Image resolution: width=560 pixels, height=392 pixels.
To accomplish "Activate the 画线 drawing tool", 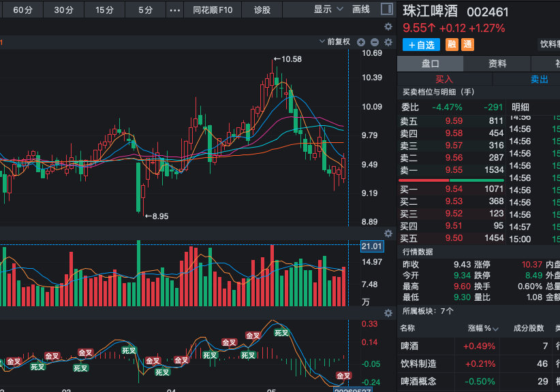I will point(360,10).
